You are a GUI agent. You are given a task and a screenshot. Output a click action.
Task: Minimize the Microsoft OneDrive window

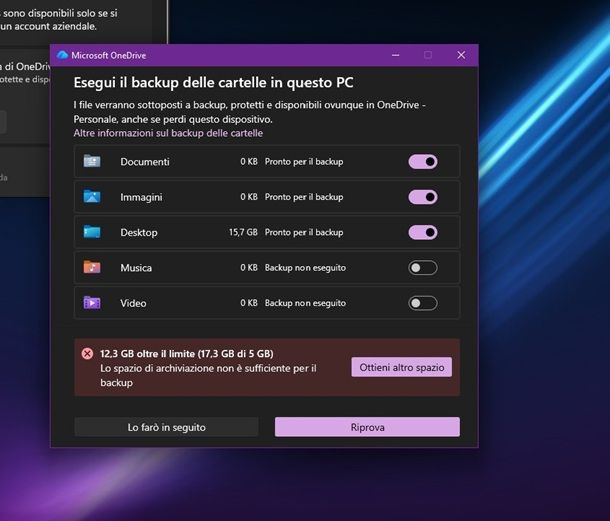pyautogui.click(x=396, y=55)
